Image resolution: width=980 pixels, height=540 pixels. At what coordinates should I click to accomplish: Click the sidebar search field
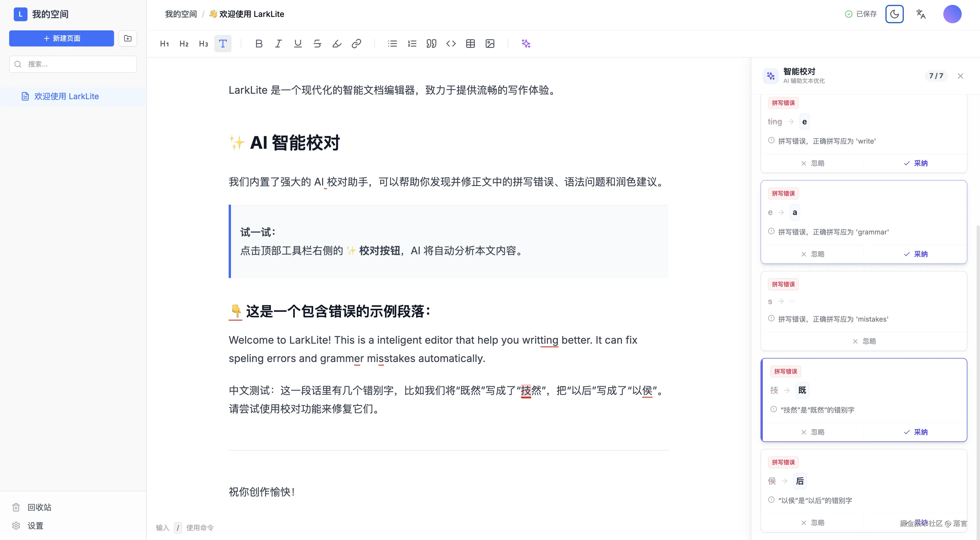pyautogui.click(x=73, y=64)
